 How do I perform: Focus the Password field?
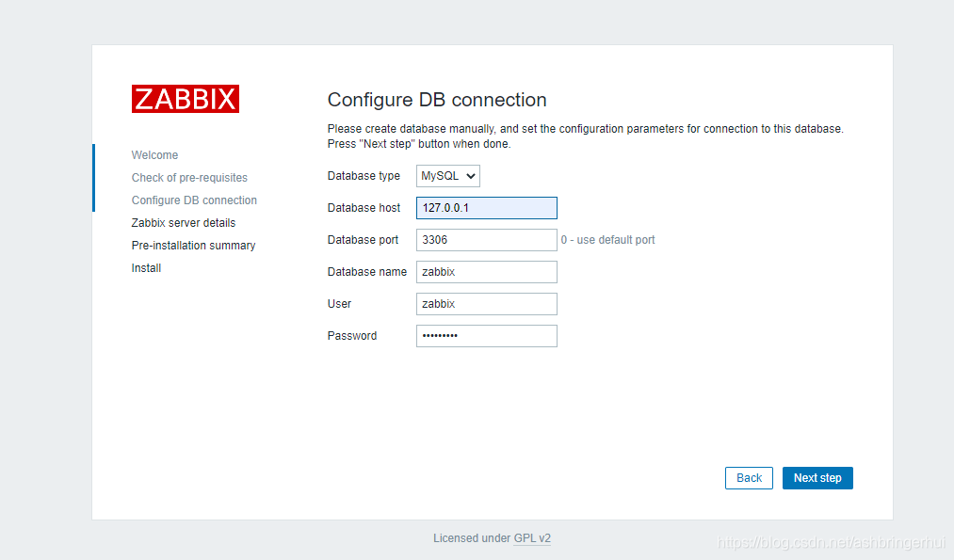[x=486, y=336]
